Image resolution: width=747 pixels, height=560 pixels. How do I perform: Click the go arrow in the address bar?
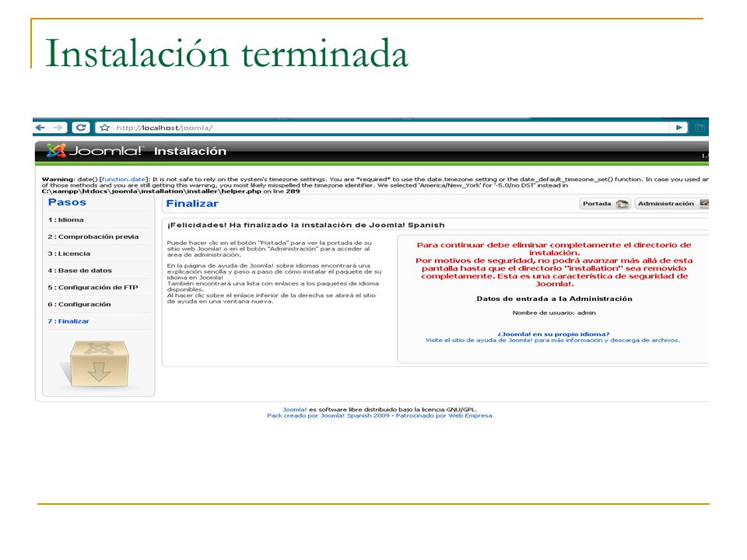click(x=679, y=128)
